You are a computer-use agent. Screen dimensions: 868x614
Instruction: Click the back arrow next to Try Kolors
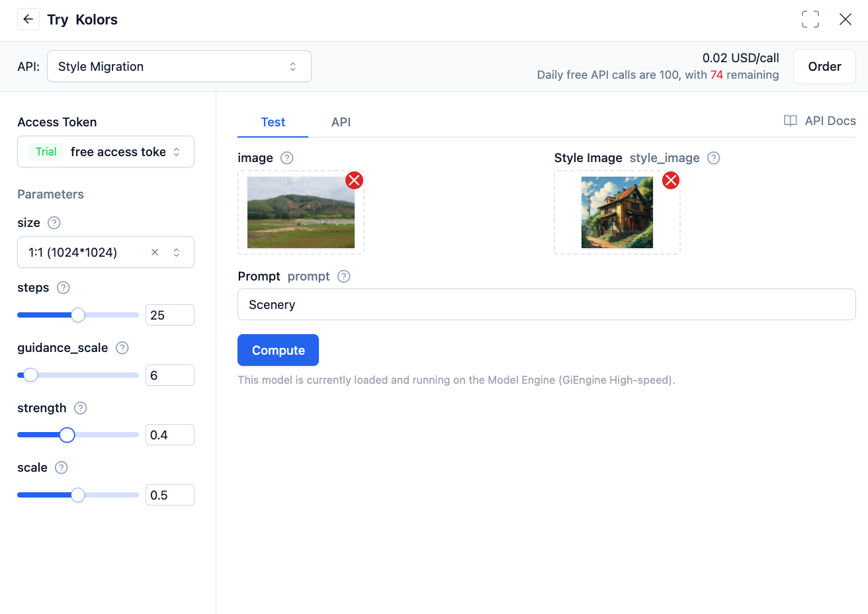pyautogui.click(x=28, y=19)
